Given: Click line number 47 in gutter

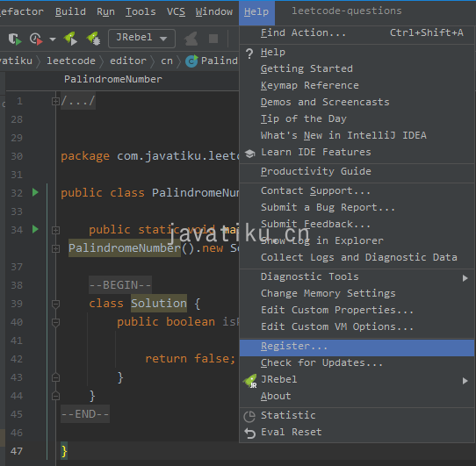Looking at the screenshot, I should pyautogui.click(x=17, y=451).
